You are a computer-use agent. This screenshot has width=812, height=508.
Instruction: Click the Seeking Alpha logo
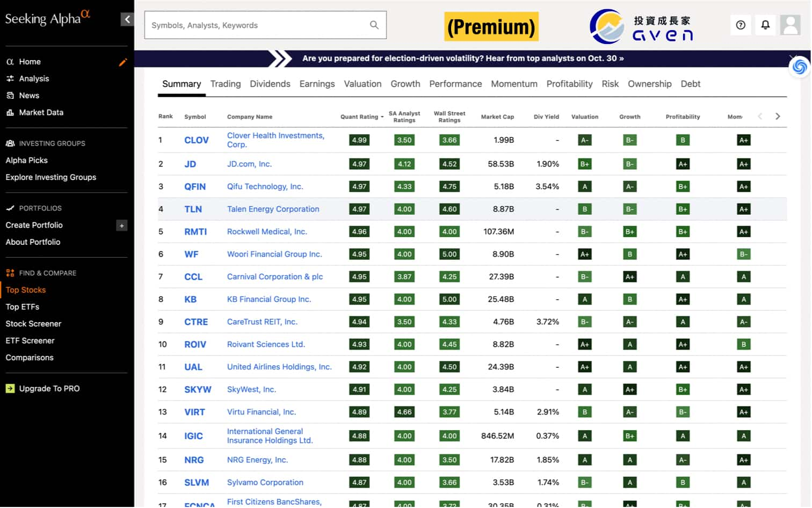pyautogui.click(x=48, y=18)
